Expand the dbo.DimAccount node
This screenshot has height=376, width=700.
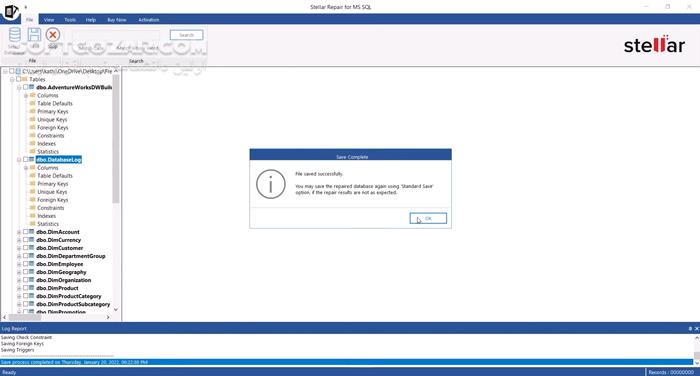pos(19,232)
